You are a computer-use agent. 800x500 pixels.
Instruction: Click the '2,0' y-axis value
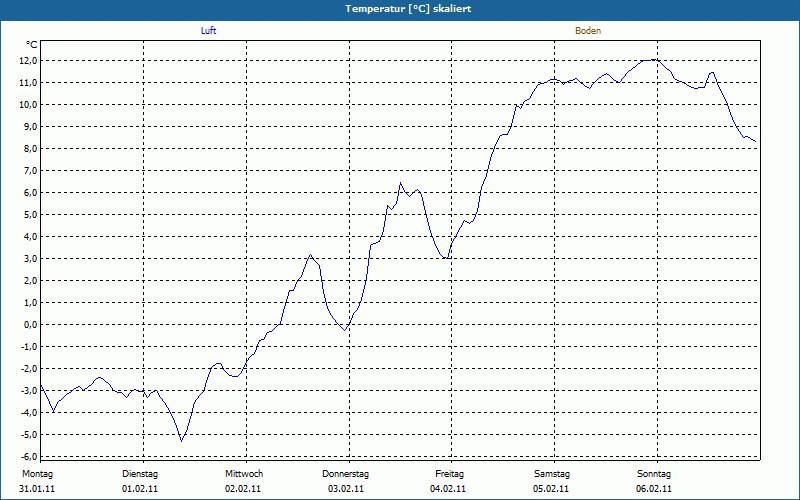(31, 281)
